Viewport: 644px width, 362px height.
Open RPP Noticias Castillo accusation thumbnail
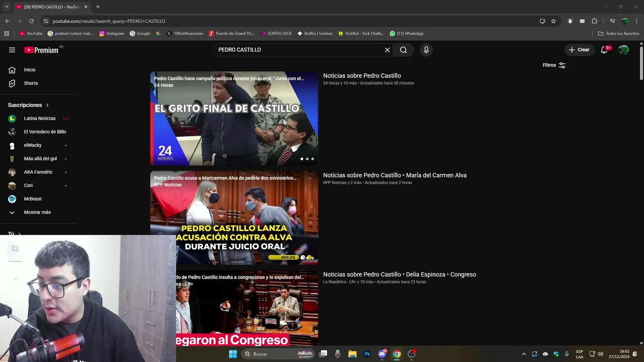pyautogui.click(x=234, y=218)
